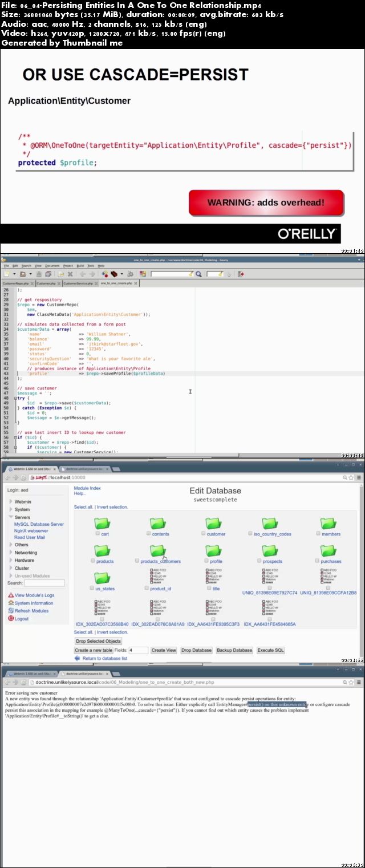The image size is (365, 868).
Task: Follow the Return to database list link
Action: coord(104,658)
